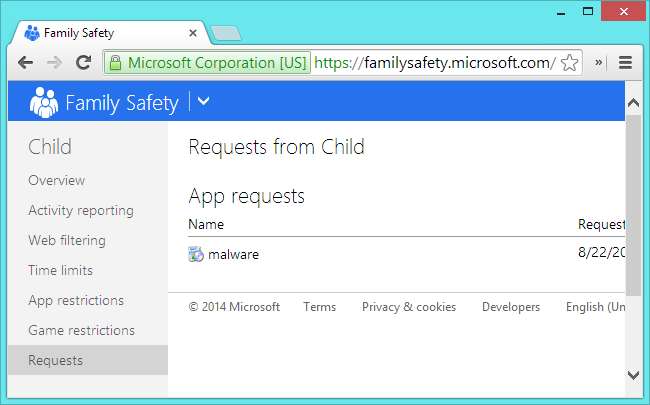
Task: Click the Terms link in the footer
Action: 319,307
